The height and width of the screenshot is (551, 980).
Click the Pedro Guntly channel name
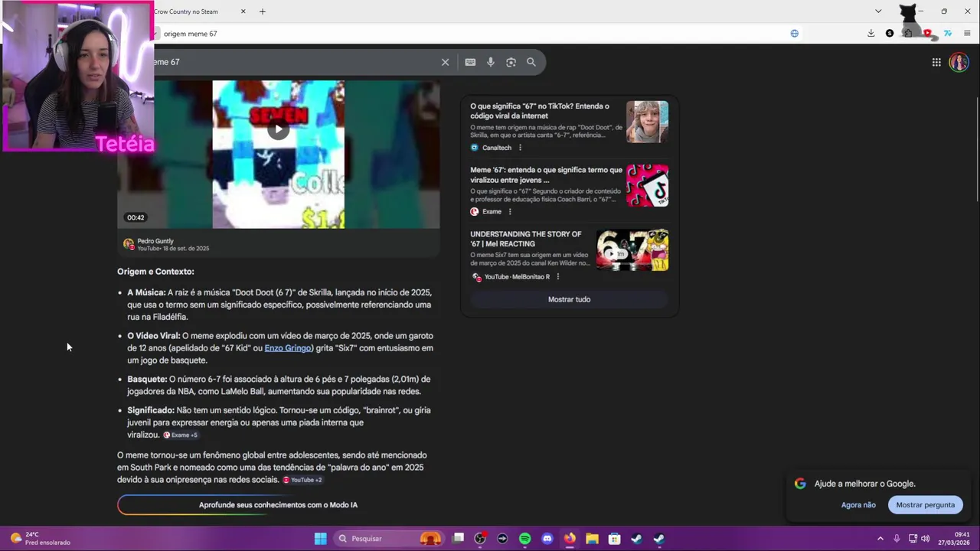pos(155,241)
